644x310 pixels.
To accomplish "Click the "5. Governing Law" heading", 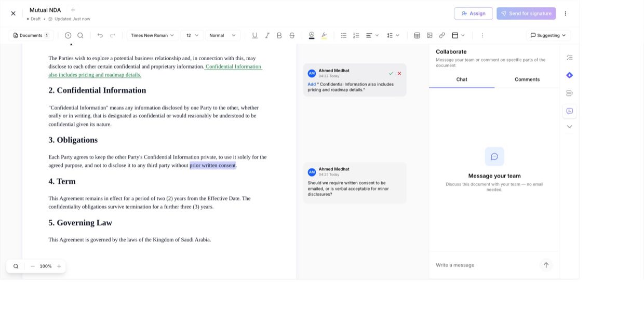I will 80,223.
